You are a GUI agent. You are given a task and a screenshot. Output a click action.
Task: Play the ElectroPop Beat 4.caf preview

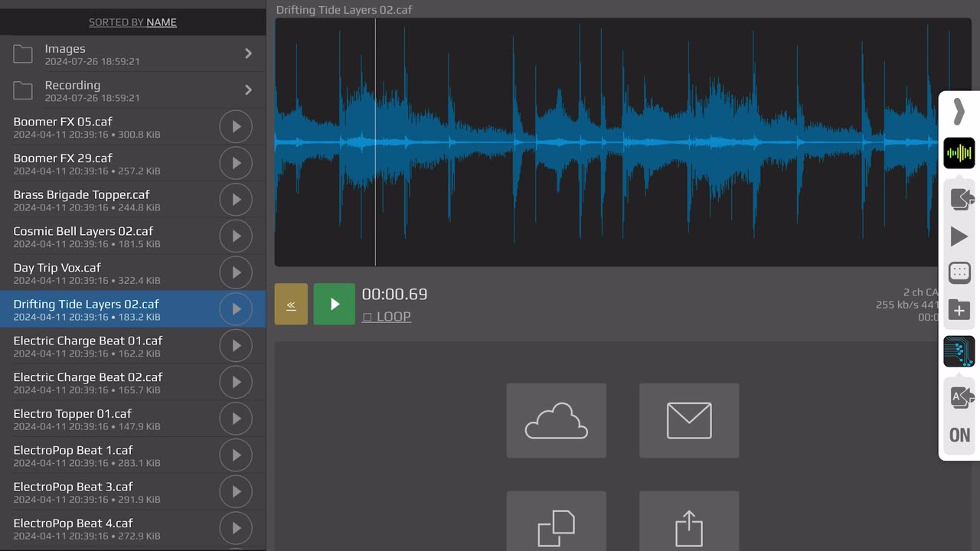[x=236, y=528]
